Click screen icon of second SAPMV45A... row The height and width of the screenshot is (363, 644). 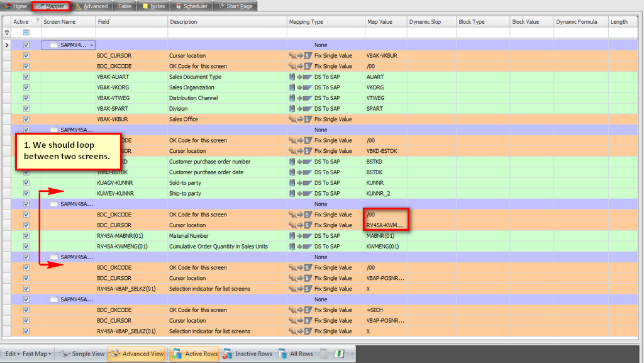click(54, 204)
